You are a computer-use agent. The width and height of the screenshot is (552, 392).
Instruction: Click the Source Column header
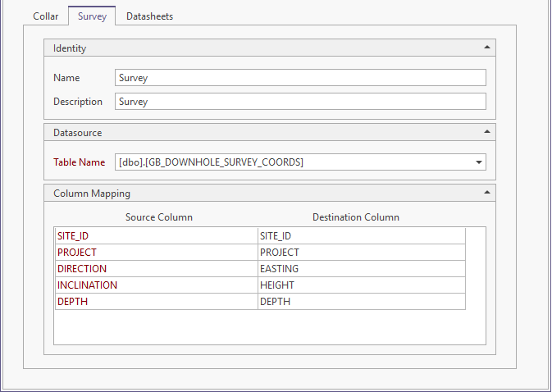[159, 217]
